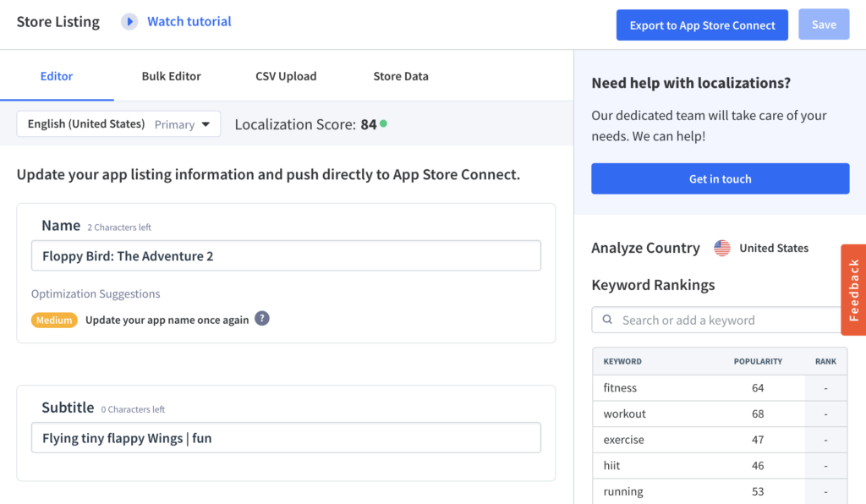Open the Watch tutorial link
The width and height of the screenshot is (866, 504).
189,21
